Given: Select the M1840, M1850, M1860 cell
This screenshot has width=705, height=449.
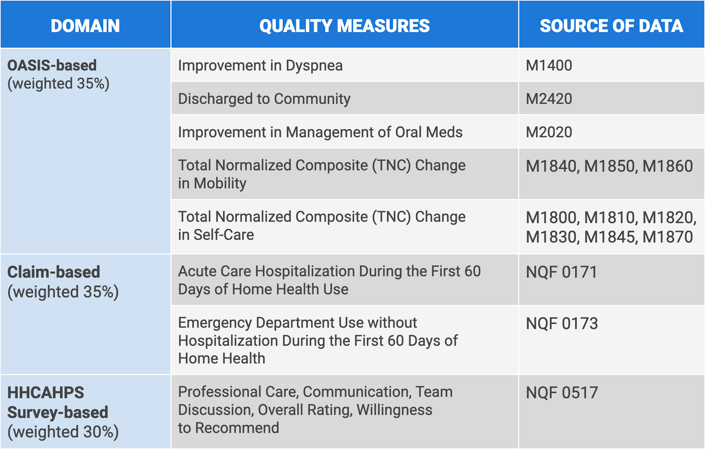Looking at the screenshot, I should (609, 166).
